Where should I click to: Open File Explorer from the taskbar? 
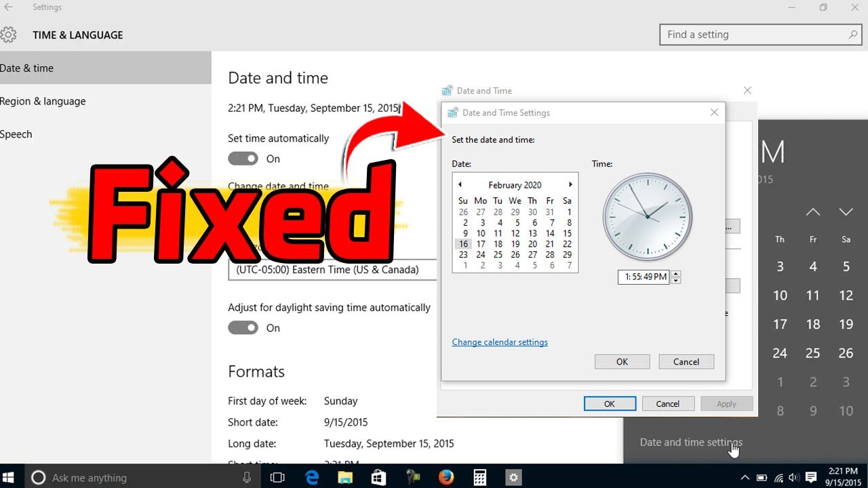click(x=345, y=477)
